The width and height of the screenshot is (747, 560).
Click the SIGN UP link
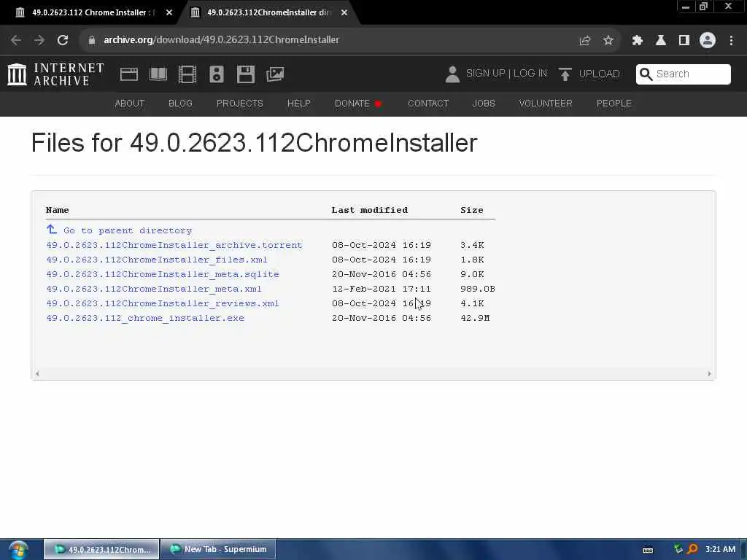(485, 74)
